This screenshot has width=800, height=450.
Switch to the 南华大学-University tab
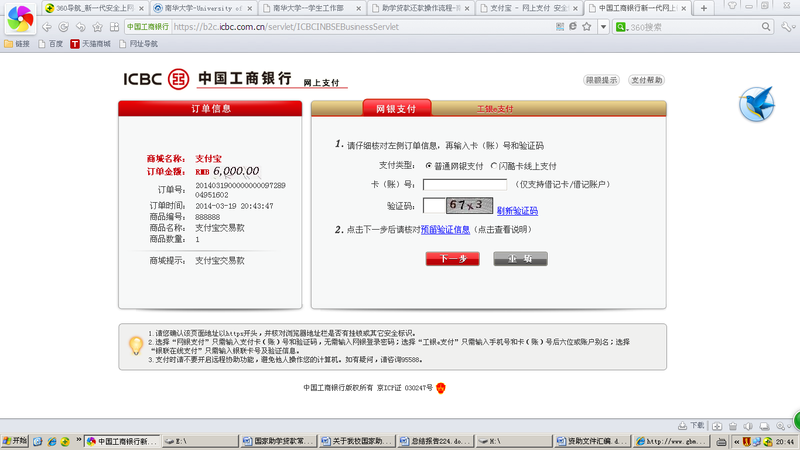(x=203, y=8)
